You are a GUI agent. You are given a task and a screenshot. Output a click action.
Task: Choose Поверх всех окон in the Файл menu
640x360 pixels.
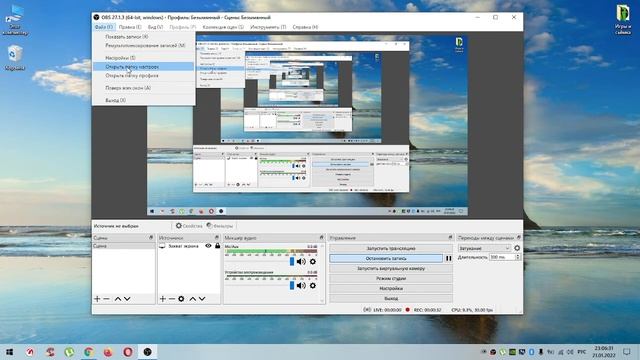144,88
